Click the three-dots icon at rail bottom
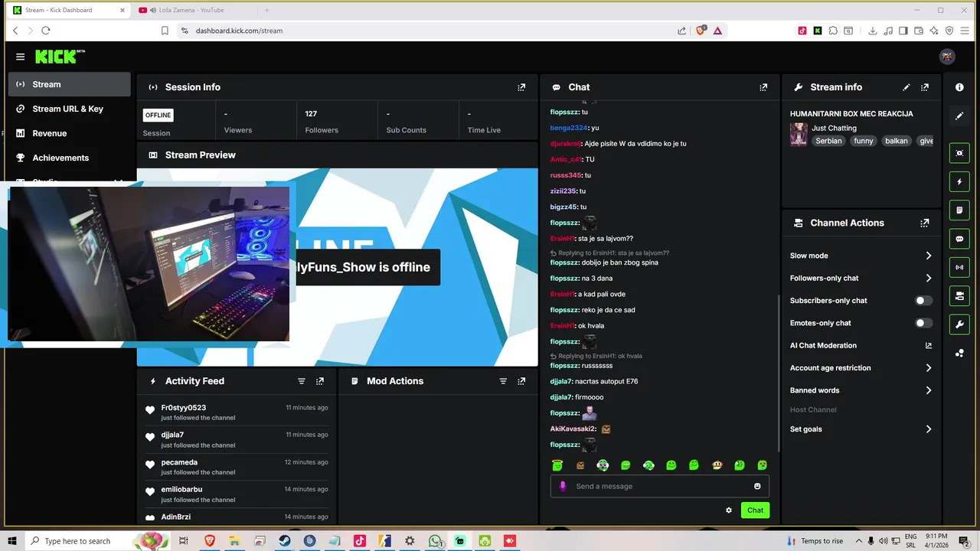This screenshot has height=551, width=980. [x=959, y=353]
